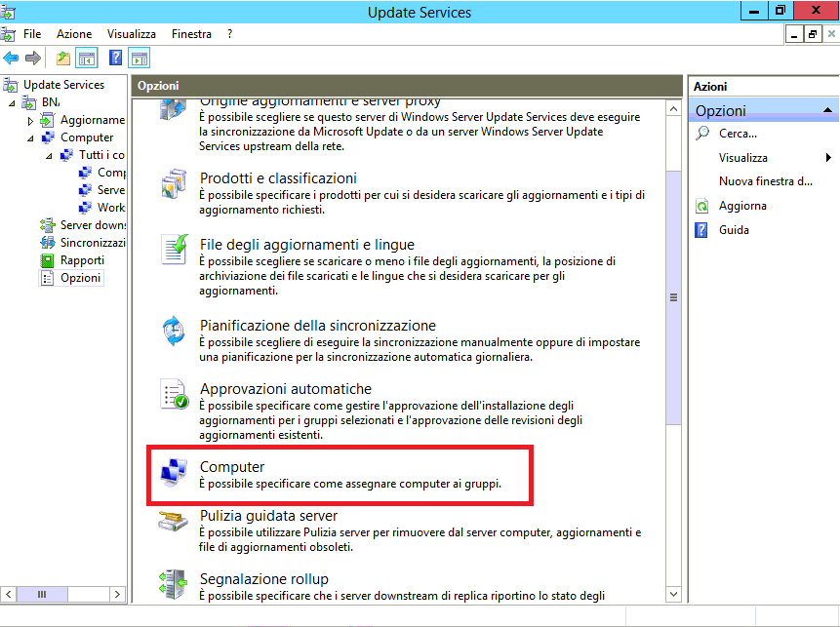Click the Aggiorna refresh icon
The width and height of the screenshot is (840, 627).
[701, 206]
